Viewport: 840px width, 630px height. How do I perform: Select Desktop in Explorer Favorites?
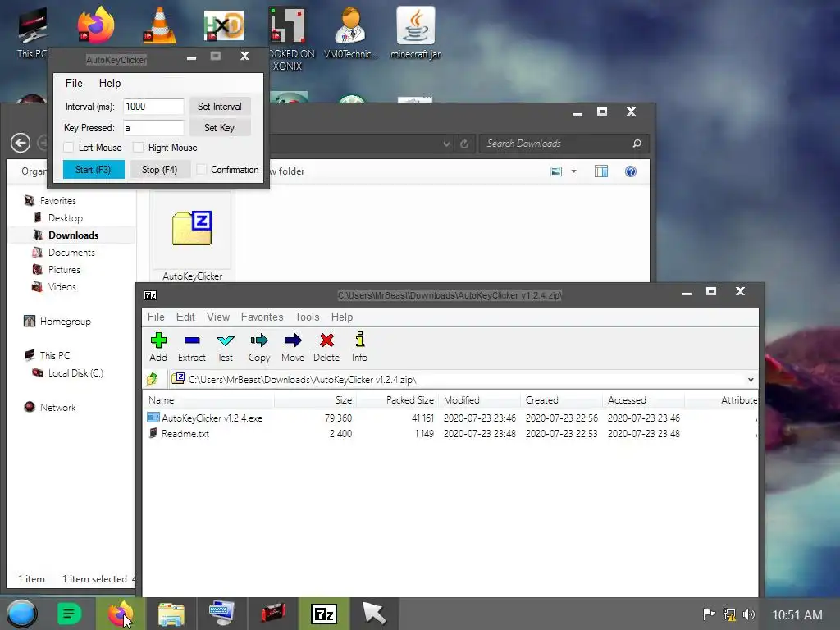(66, 218)
